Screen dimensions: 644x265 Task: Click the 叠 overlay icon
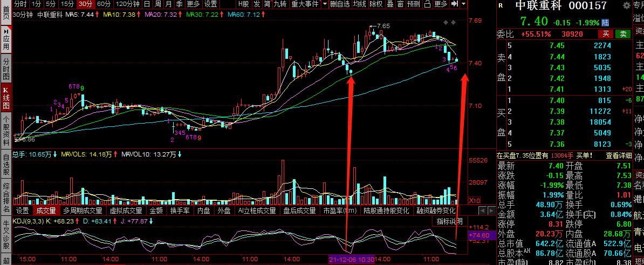coord(390,4)
